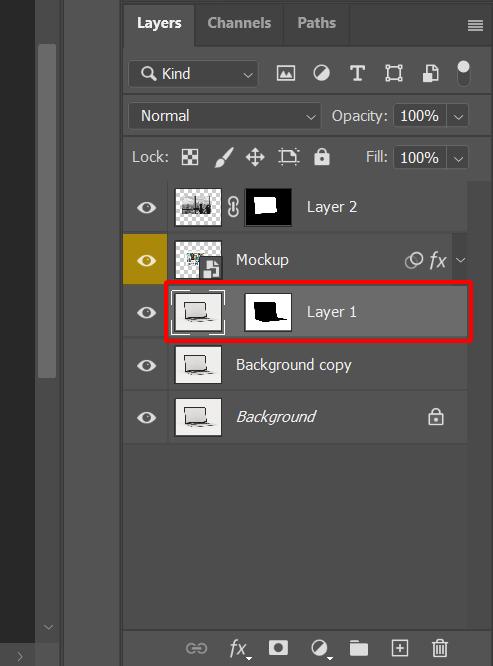493x666 pixels.
Task: Open the Kind filter dropdown
Action: (x=193, y=74)
